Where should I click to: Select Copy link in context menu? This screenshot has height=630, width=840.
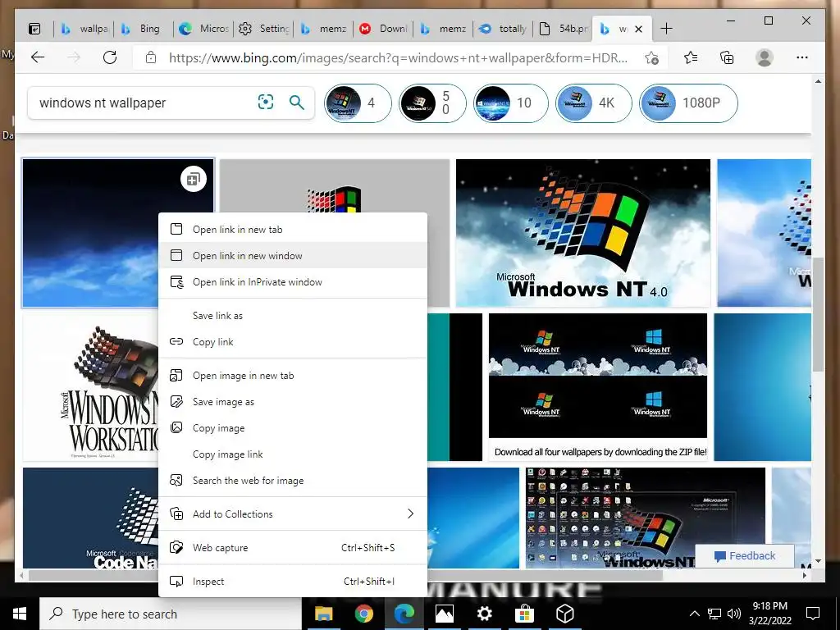293,342
